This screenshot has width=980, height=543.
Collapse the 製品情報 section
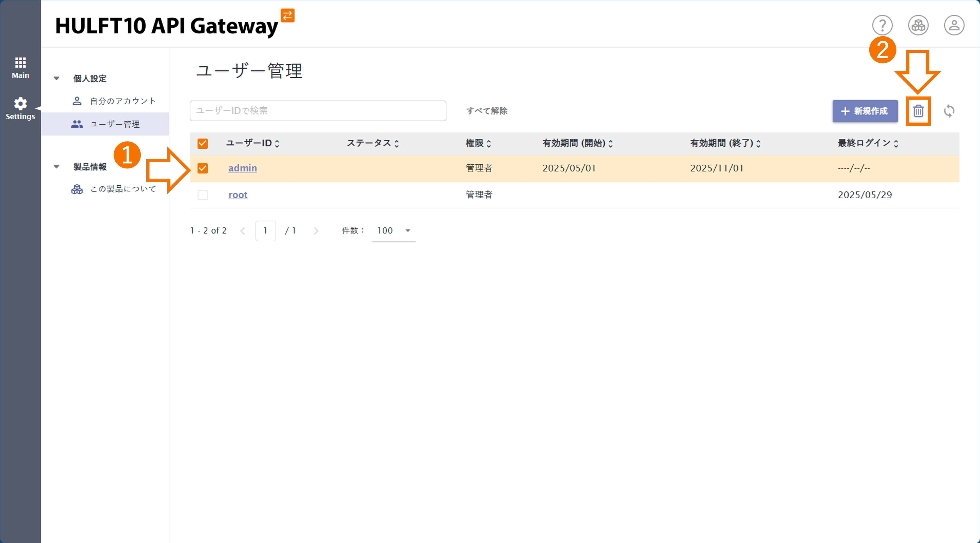(x=57, y=167)
